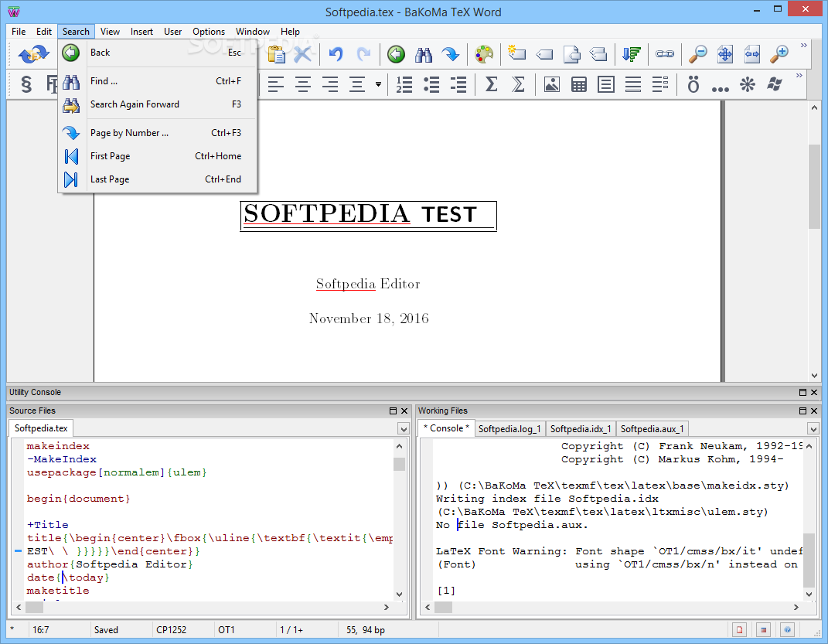Click the asterisk special symbol icon
Viewport: 828px width, 644px height.
pos(747,84)
